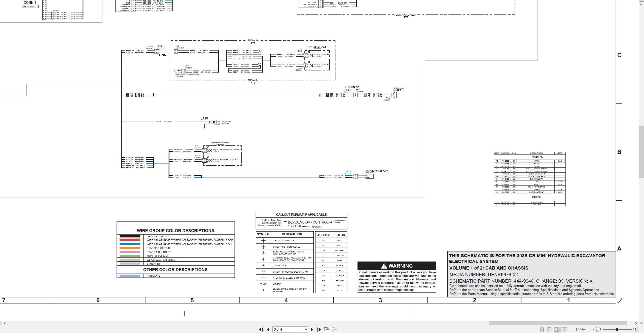Open the page number dropdown arrow

click(306, 329)
